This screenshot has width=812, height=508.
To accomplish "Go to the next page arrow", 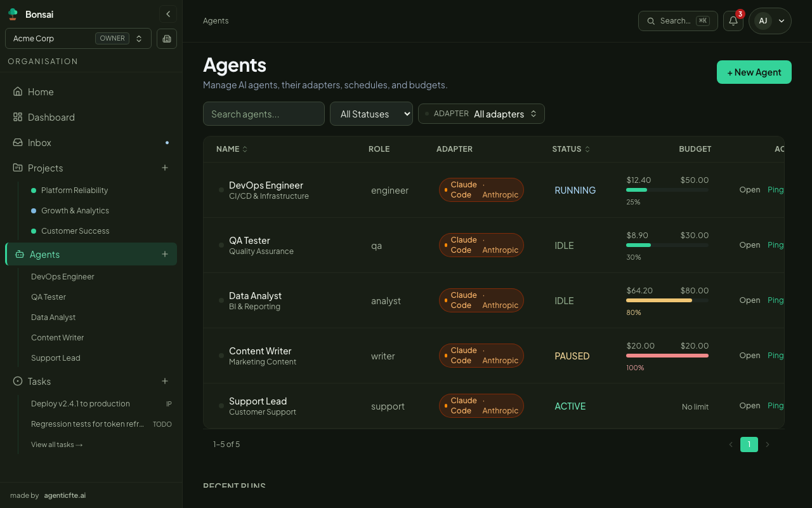I will pyautogui.click(x=768, y=444).
